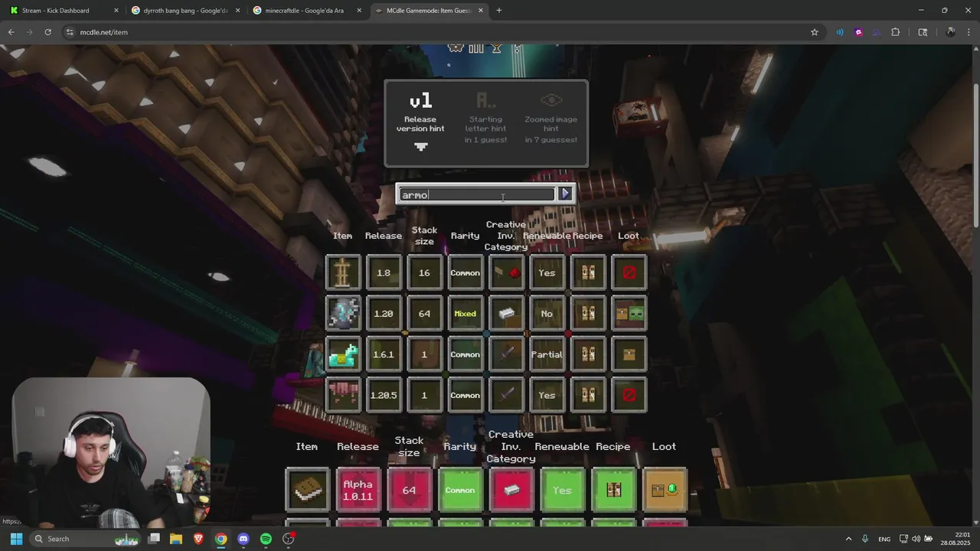Click the armor stand item icon
This screenshot has height=551, width=980.
pos(343,272)
